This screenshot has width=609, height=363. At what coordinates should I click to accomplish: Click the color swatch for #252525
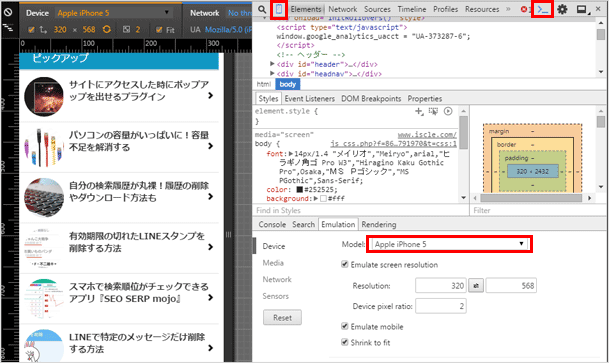[299, 189]
